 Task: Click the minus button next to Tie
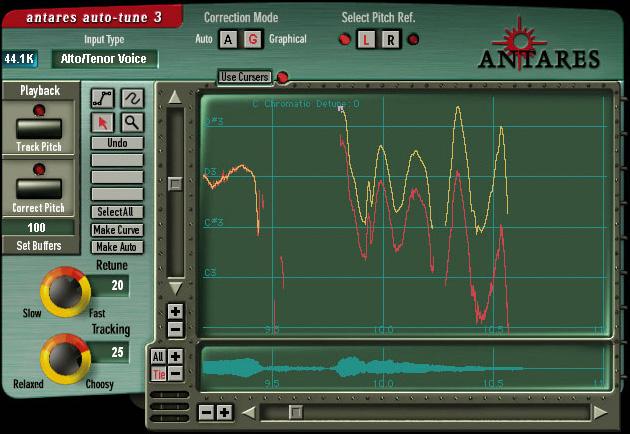pos(176,374)
